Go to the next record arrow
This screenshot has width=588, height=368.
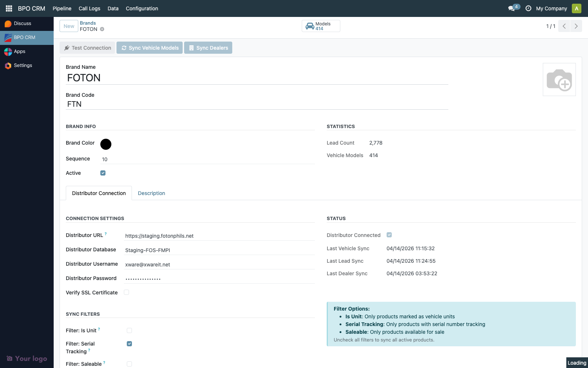pos(576,26)
